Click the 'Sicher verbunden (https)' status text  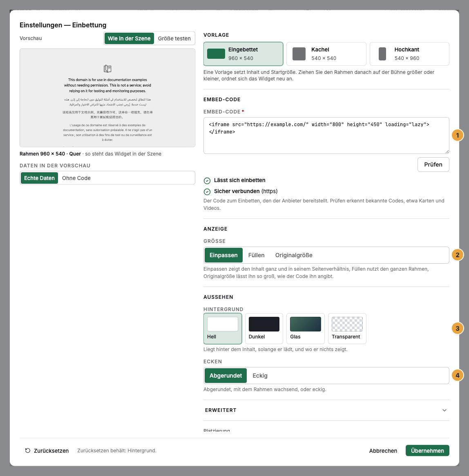click(x=246, y=191)
